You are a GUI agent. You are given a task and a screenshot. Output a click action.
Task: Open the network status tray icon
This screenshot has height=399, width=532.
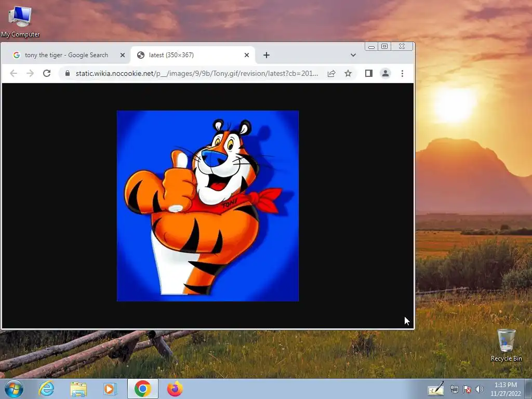click(454, 389)
